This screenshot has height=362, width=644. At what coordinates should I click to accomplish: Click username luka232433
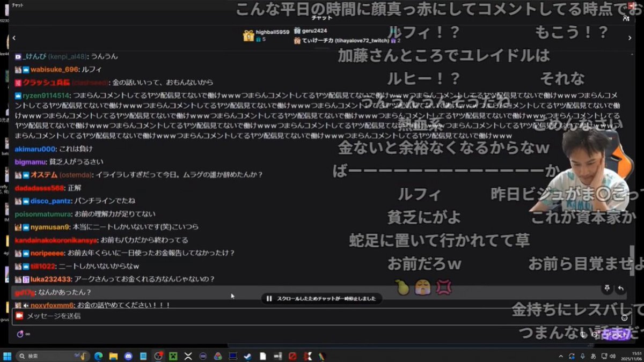tap(51, 279)
